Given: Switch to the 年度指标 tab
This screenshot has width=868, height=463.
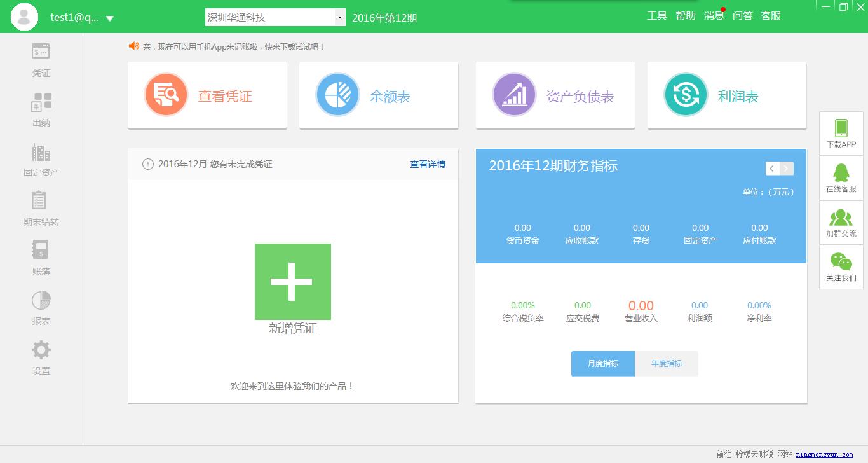Looking at the screenshot, I should pos(667,363).
